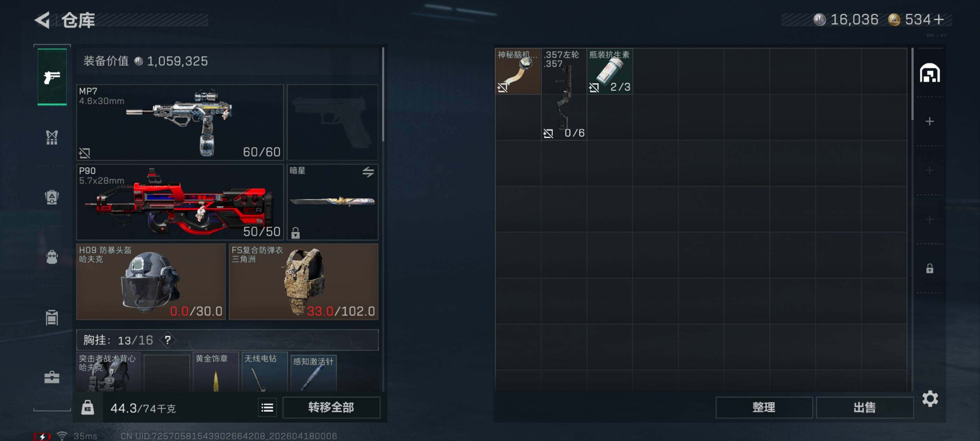This screenshot has height=441, width=980.
Task: Toggle the swap arrows on 暗星 knife slot
Action: pyautogui.click(x=367, y=171)
